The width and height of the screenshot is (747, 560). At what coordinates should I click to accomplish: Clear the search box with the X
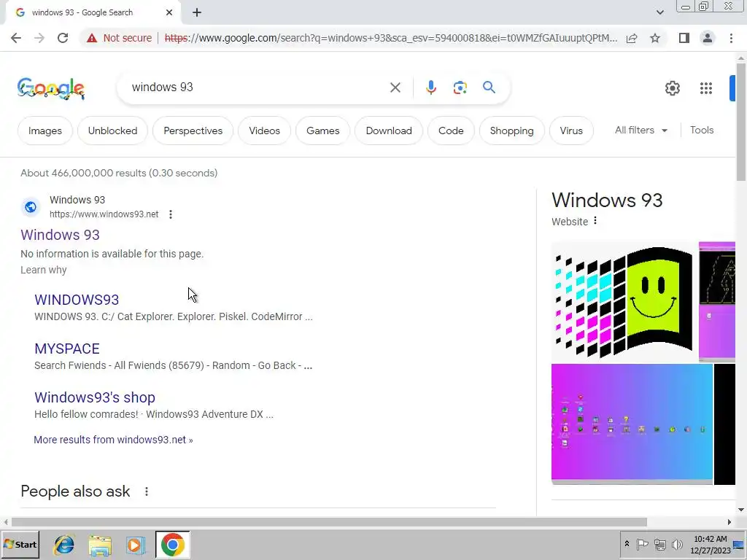coord(395,87)
